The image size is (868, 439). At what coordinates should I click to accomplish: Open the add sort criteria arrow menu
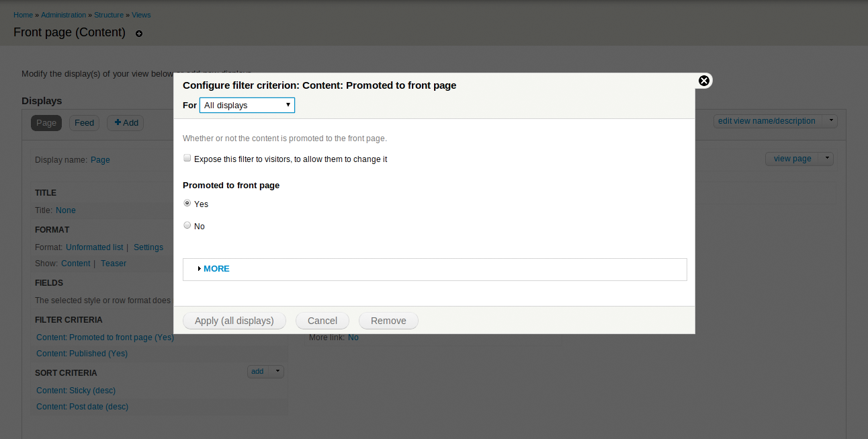(277, 371)
